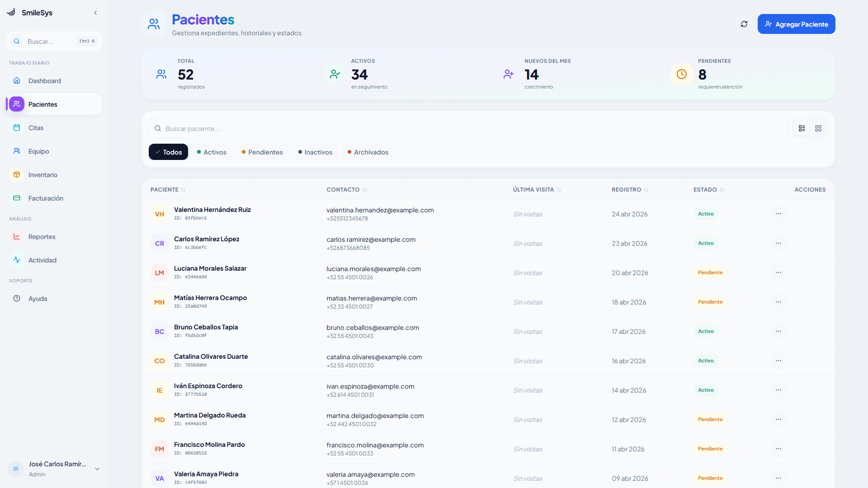Filter patients by Archivados
868x488 pixels.
click(x=368, y=152)
